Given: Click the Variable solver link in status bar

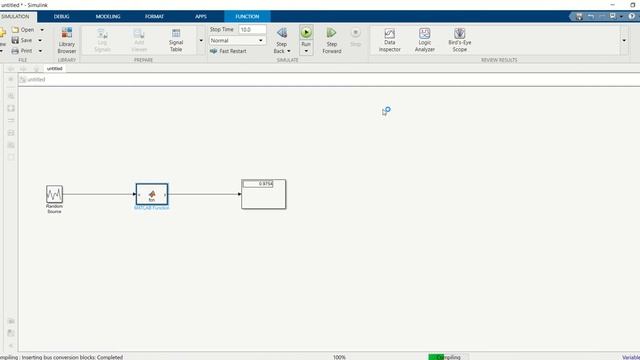Looking at the screenshot, I should [x=631, y=357].
